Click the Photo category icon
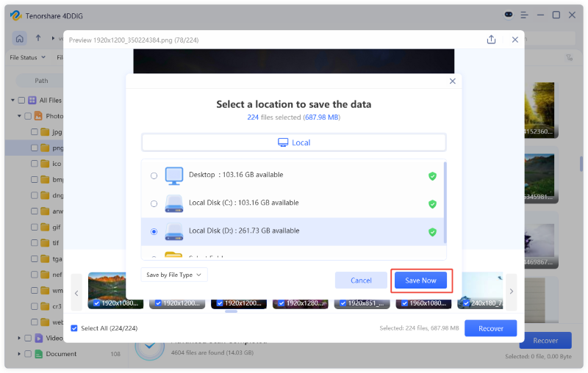This screenshot has width=588, height=373. (x=38, y=116)
